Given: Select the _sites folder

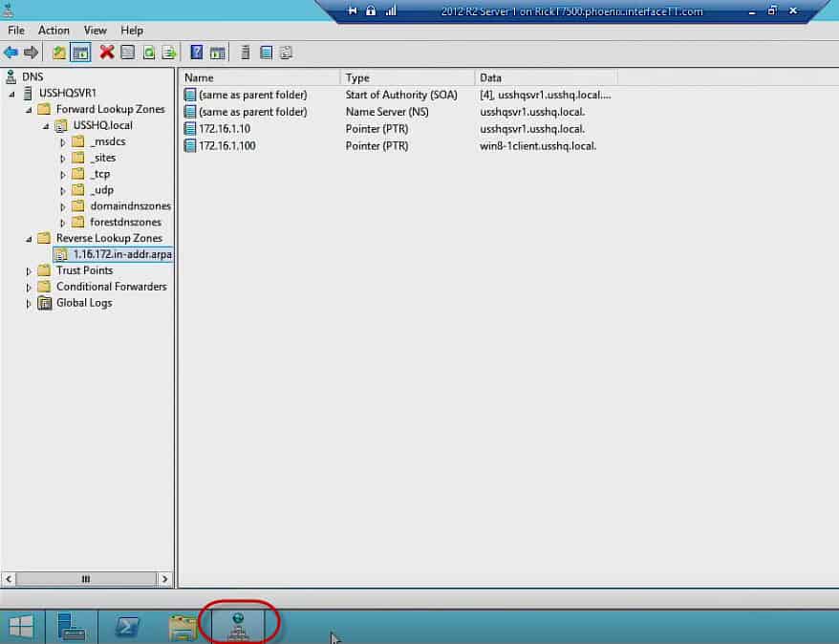Looking at the screenshot, I should [x=103, y=158].
